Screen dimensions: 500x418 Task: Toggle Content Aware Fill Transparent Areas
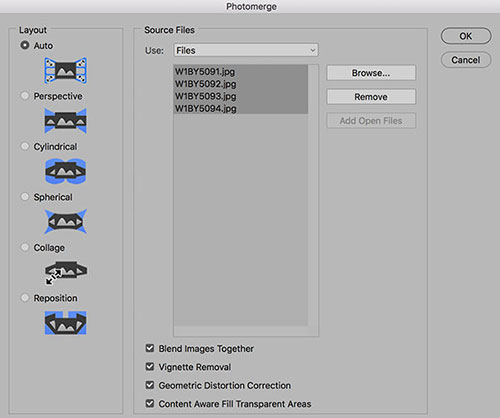pyautogui.click(x=150, y=403)
